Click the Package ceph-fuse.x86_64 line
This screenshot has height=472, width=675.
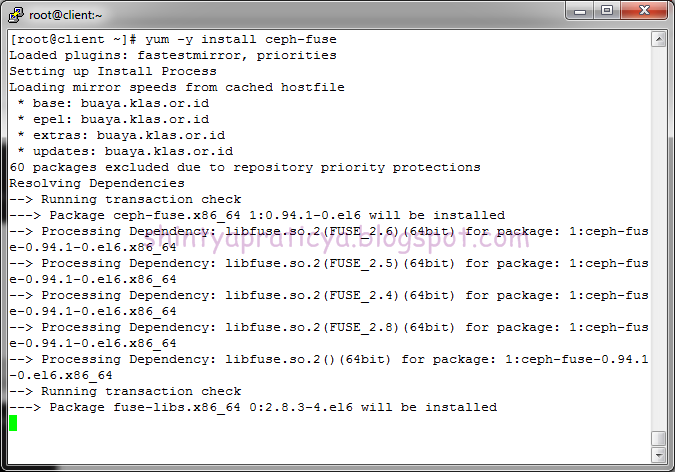257,215
